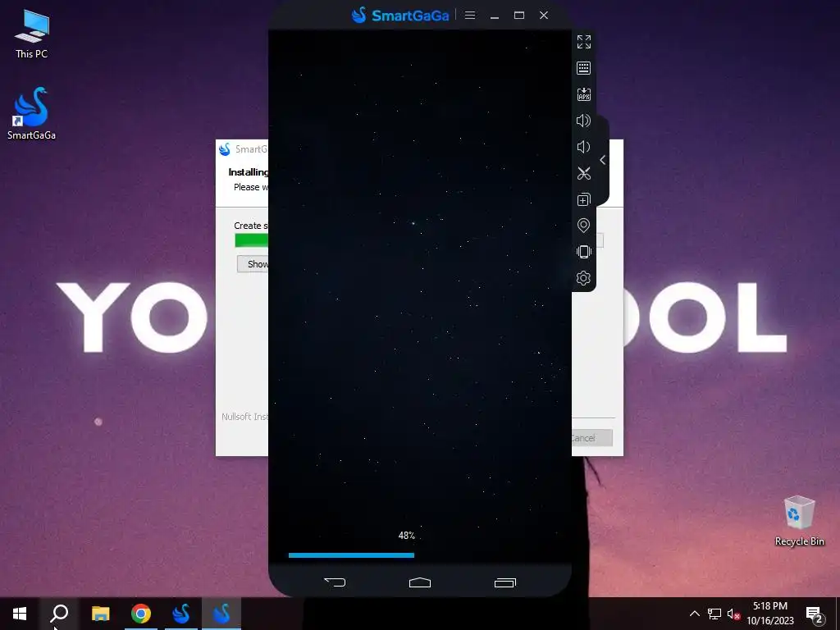Viewport: 840px width, 630px height.
Task: Switch to first SmartGaGa taskbar item
Action: 181,614
